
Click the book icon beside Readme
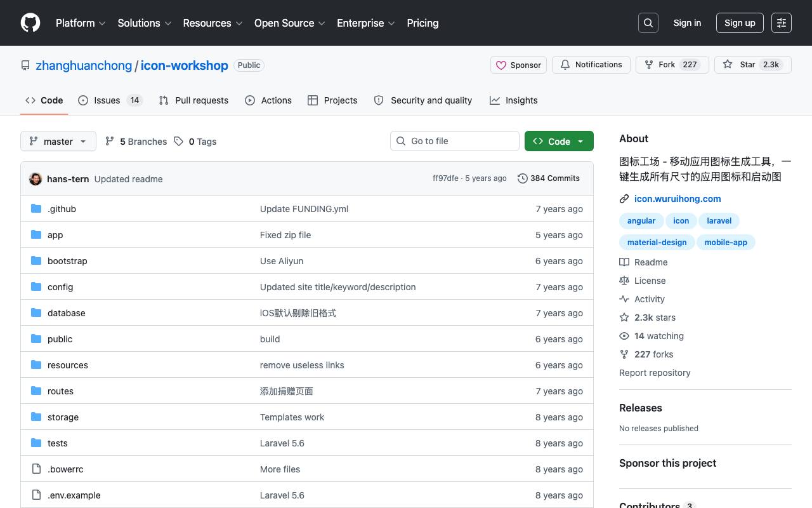(x=624, y=262)
